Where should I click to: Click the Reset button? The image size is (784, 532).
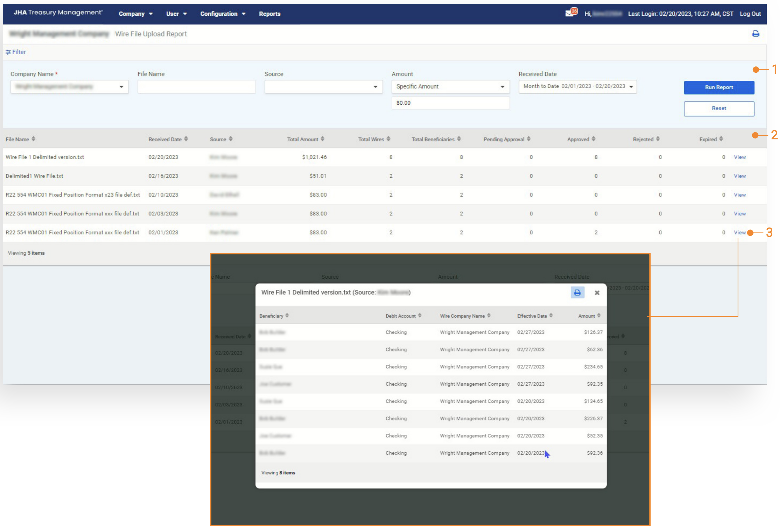point(719,109)
